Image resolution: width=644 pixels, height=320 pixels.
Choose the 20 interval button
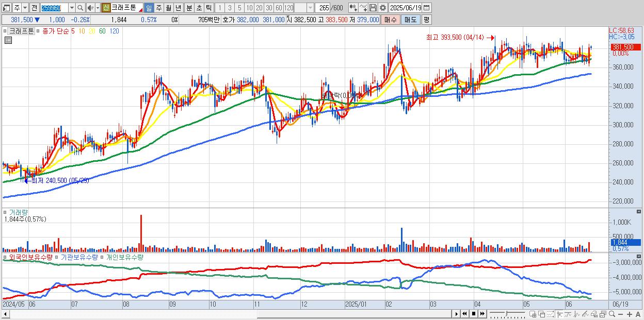(259, 8)
